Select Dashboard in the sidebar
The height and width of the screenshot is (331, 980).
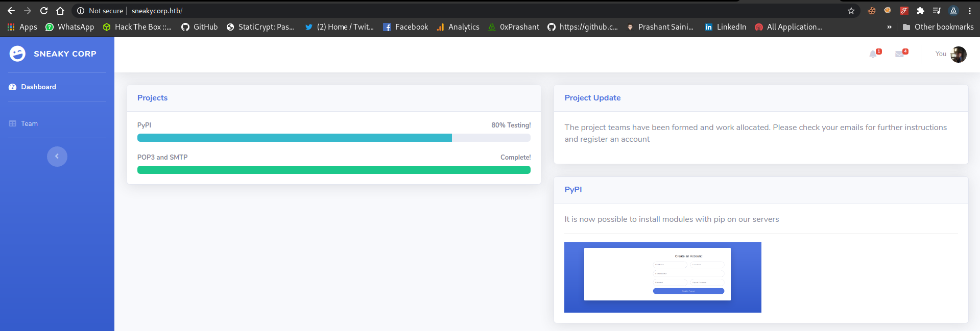click(38, 87)
